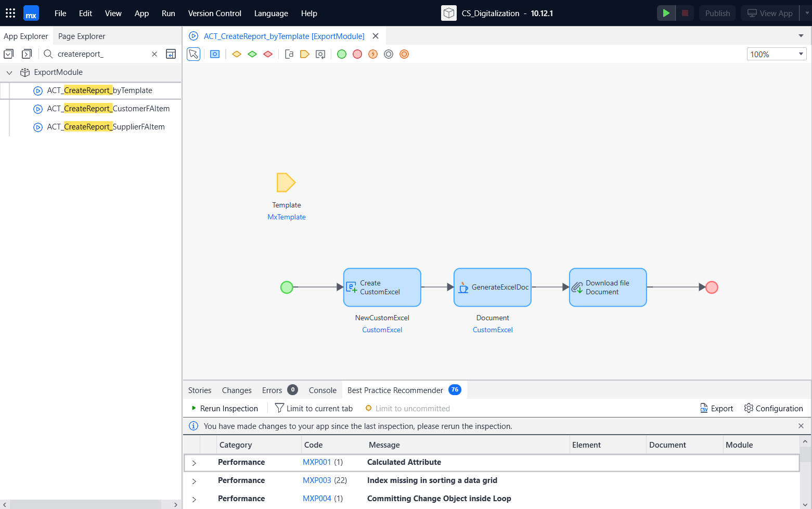Open the Version Control menu
Screen dimensions: 812x509
pyautogui.click(x=214, y=13)
